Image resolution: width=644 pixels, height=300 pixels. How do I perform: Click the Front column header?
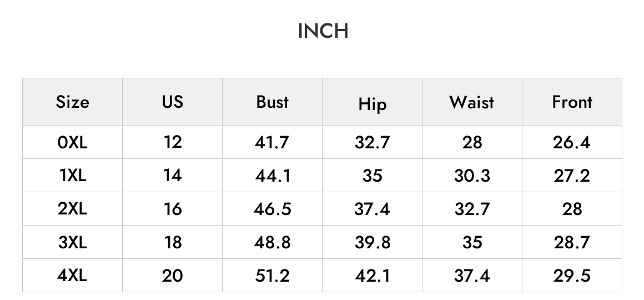pyautogui.click(x=572, y=102)
